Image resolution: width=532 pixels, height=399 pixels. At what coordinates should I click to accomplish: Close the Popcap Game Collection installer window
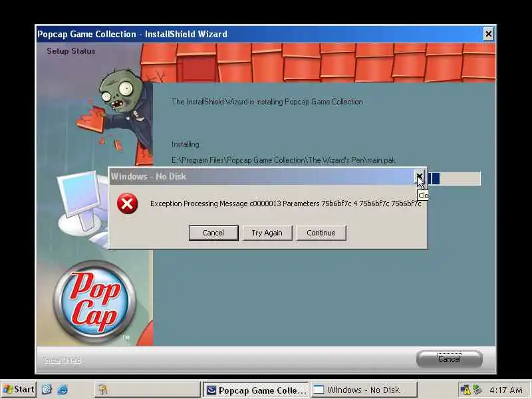click(488, 34)
